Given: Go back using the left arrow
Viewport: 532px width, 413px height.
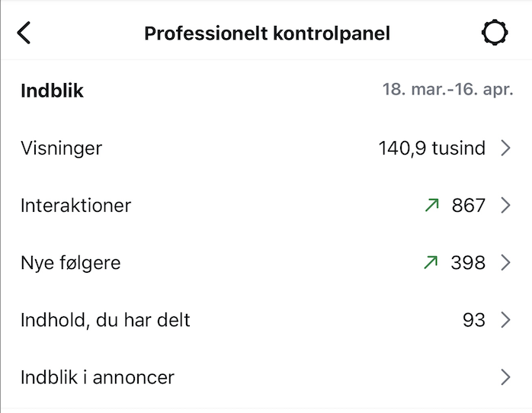Looking at the screenshot, I should click(x=24, y=33).
